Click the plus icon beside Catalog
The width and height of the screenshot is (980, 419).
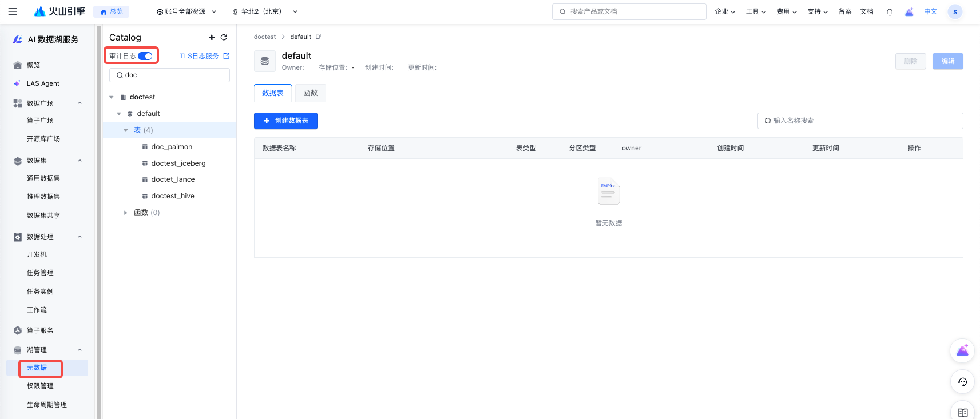[x=212, y=38]
